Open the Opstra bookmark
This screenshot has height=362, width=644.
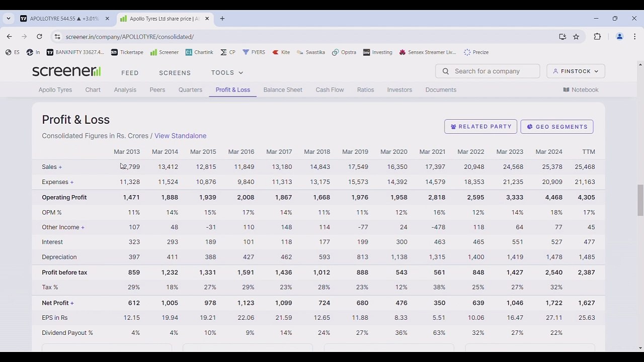[x=344, y=52]
